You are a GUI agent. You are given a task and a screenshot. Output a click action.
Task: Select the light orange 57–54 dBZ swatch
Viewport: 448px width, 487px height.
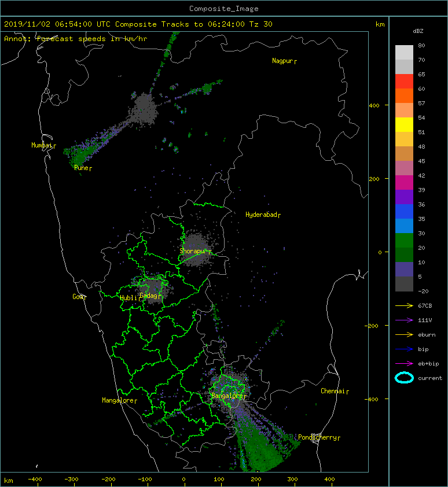pos(404,110)
